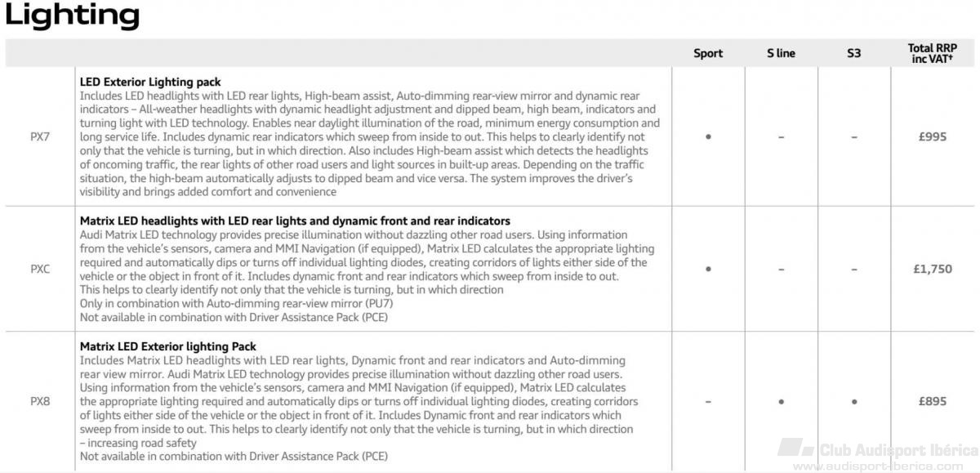The height and width of the screenshot is (473, 980).
Task: Click the PXC option code
Action: 40,269
